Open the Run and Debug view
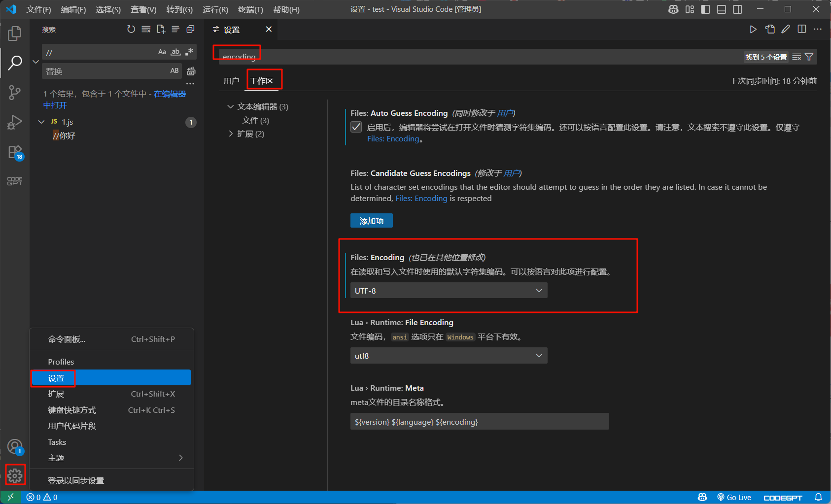Image resolution: width=831 pixels, height=504 pixels. (x=15, y=122)
